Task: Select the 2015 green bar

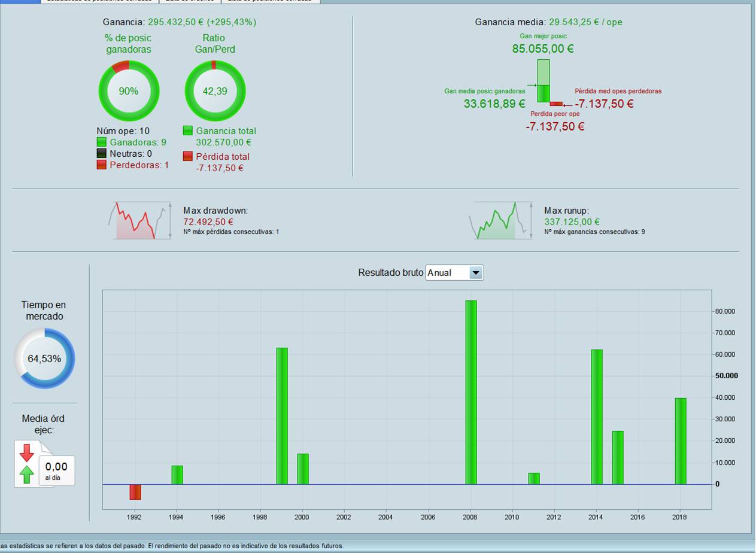Action: (618, 458)
